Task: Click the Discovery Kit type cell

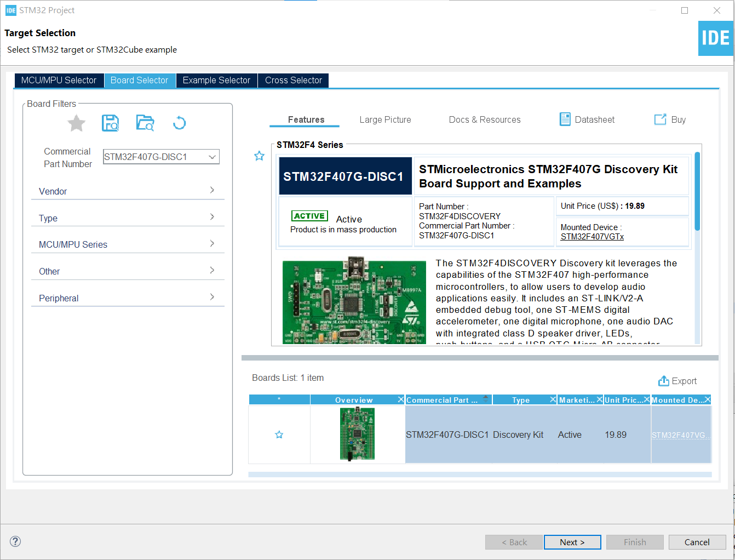Action: 518,435
